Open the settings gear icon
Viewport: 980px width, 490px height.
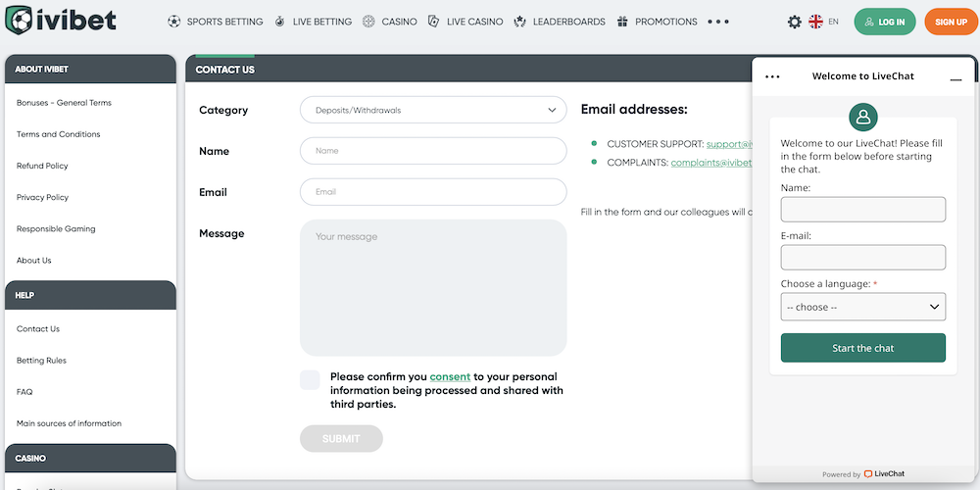(795, 22)
